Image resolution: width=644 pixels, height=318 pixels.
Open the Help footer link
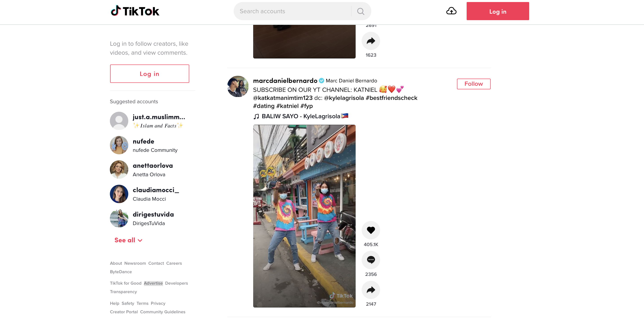click(115, 303)
